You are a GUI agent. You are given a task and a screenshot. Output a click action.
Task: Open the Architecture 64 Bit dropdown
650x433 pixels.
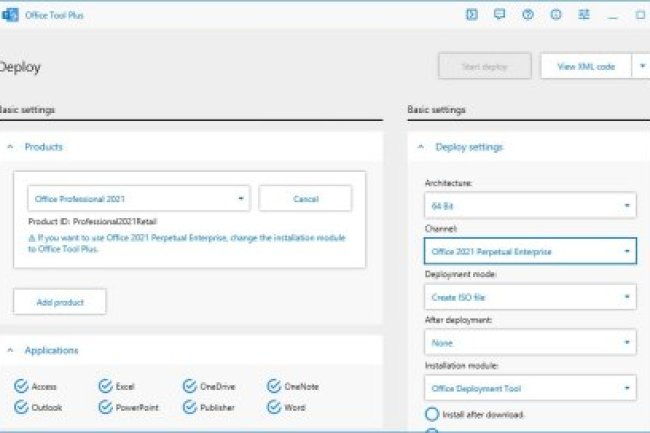coord(530,206)
